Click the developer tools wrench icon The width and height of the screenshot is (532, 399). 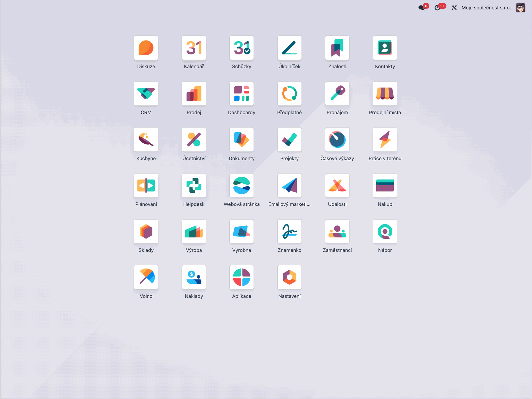click(454, 8)
